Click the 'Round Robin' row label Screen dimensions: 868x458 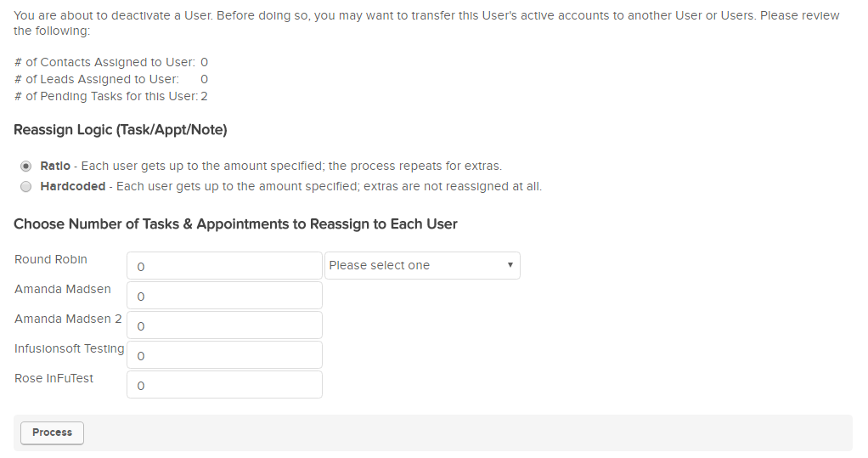[51, 259]
